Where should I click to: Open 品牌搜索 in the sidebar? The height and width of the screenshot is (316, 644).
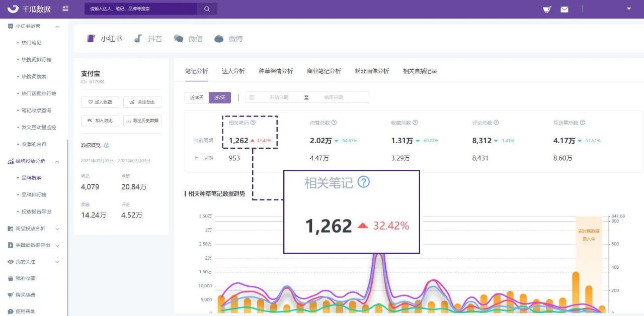31,178
